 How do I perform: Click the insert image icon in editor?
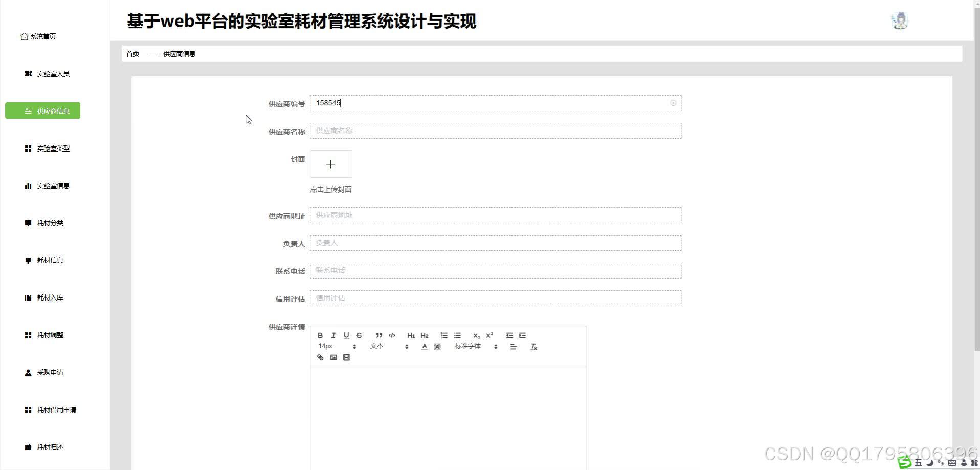333,357
